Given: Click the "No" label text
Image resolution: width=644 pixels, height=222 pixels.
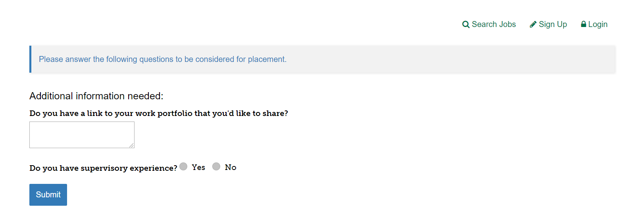Looking at the screenshot, I should tap(231, 168).
